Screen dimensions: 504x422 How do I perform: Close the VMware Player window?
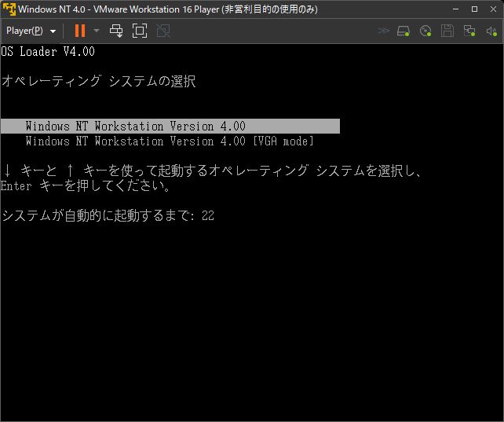tap(493, 9)
